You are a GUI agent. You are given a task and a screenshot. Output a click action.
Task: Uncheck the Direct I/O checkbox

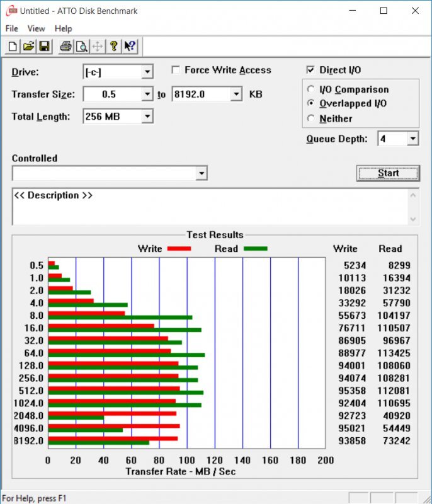click(310, 70)
